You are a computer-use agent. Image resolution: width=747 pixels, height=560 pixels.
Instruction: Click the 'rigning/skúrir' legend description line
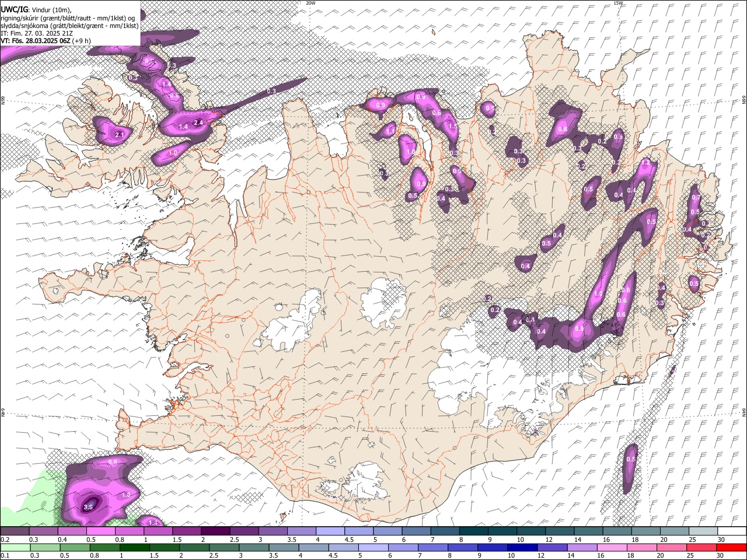pos(68,17)
